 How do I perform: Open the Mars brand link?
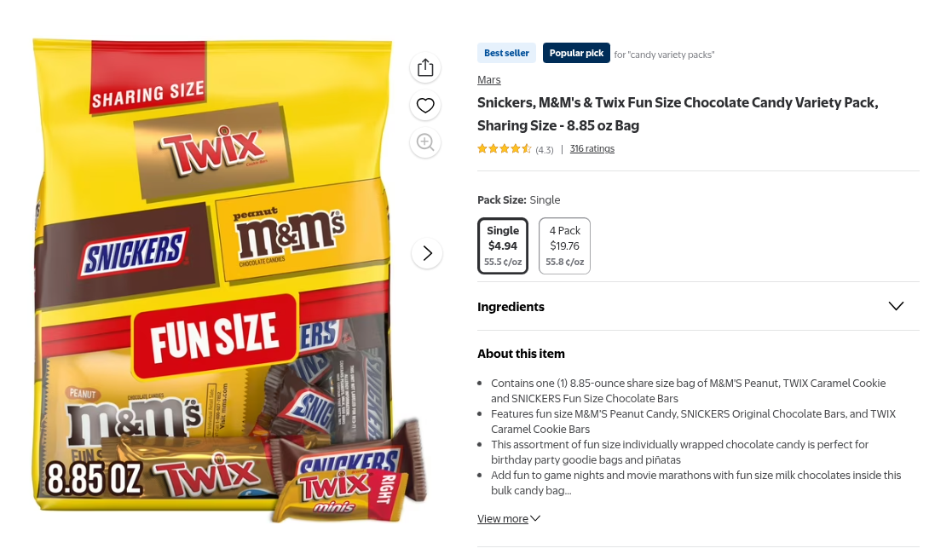tap(488, 80)
